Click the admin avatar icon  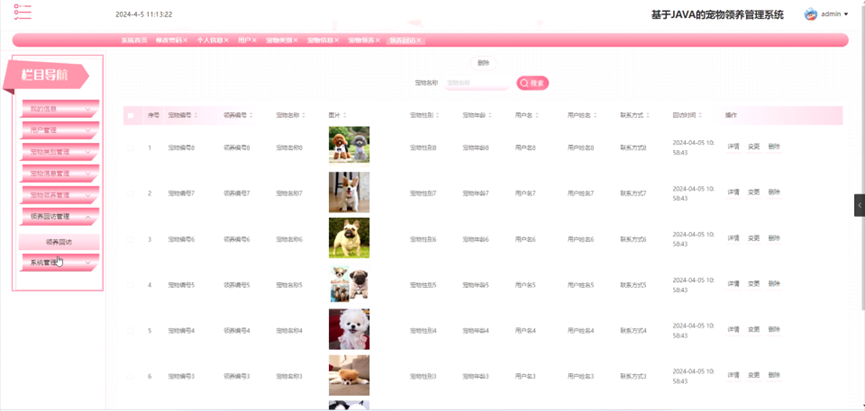810,14
